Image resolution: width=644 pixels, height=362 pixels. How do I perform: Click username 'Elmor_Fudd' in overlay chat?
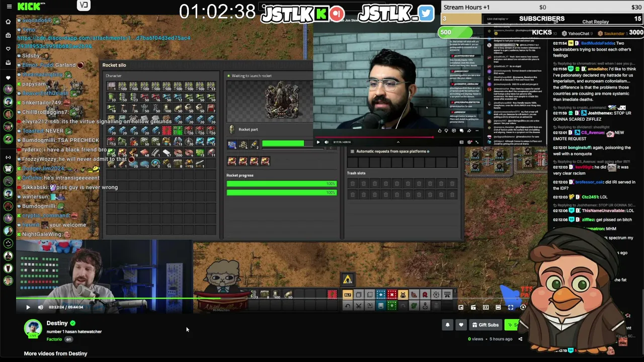pos(37,65)
